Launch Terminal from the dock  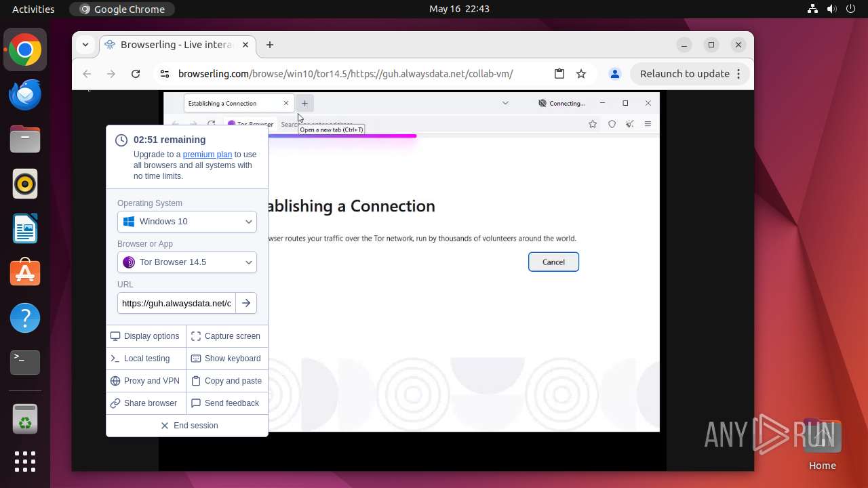click(x=25, y=363)
